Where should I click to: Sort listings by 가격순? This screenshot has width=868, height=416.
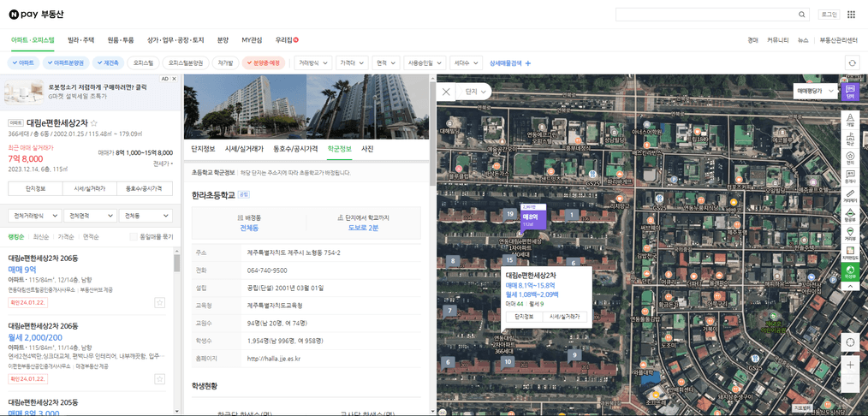click(66, 237)
